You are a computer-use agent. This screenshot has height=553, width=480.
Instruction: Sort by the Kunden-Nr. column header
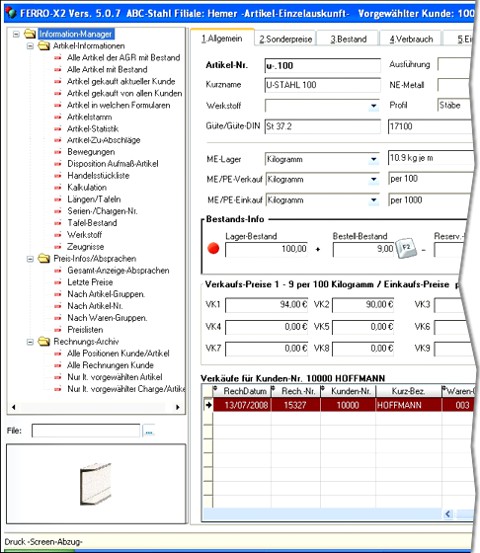click(x=348, y=391)
